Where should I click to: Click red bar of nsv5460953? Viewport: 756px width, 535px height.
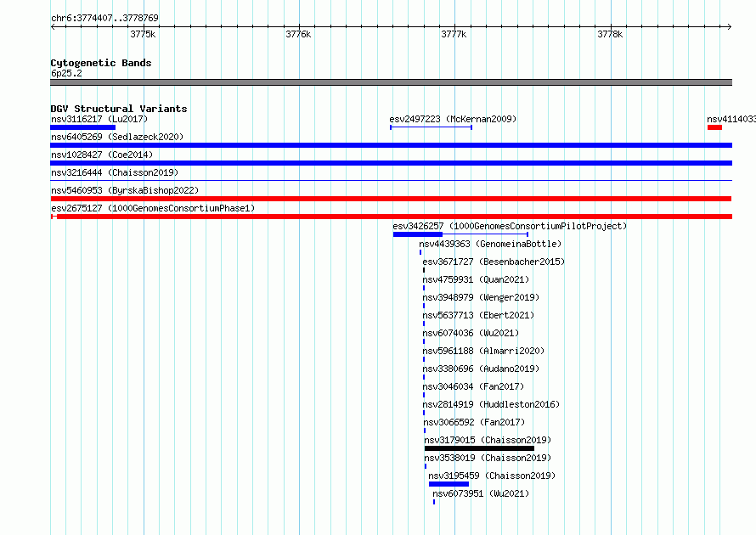[x=391, y=199]
